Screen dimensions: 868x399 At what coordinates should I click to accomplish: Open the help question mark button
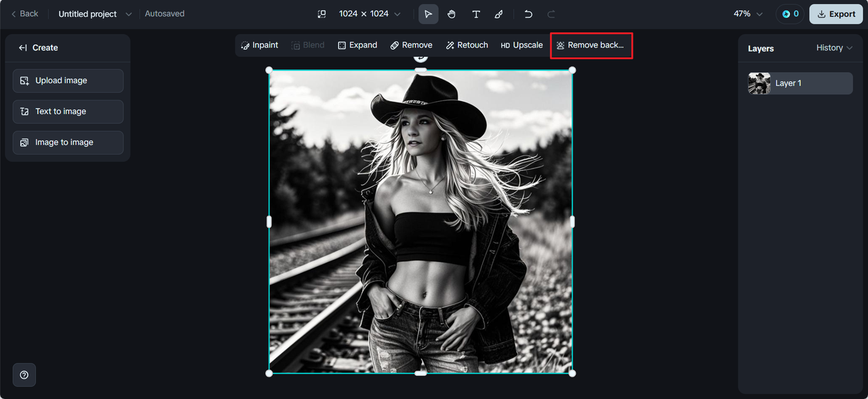click(x=24, y=375)
